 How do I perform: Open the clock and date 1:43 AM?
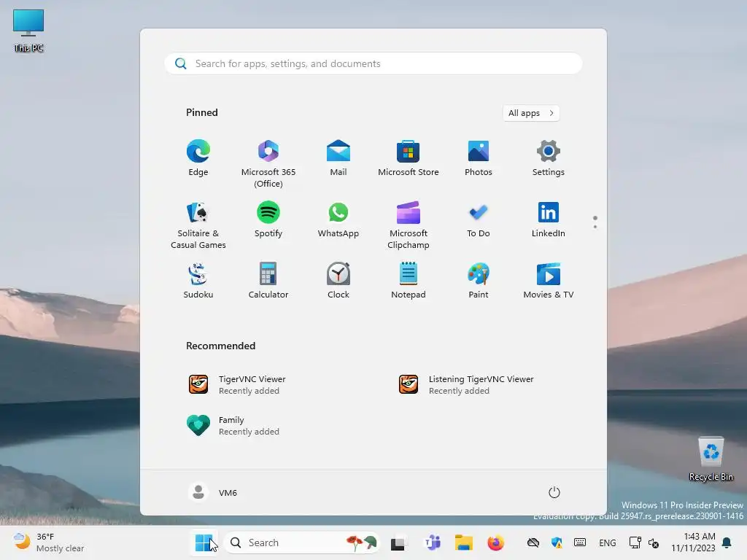pyautogui.click(x=693, y=542)
